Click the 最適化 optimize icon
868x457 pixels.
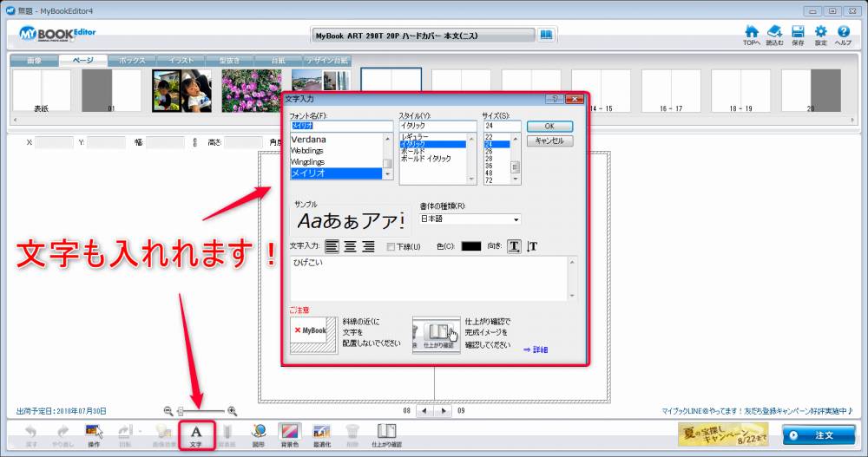pos(322,435)
